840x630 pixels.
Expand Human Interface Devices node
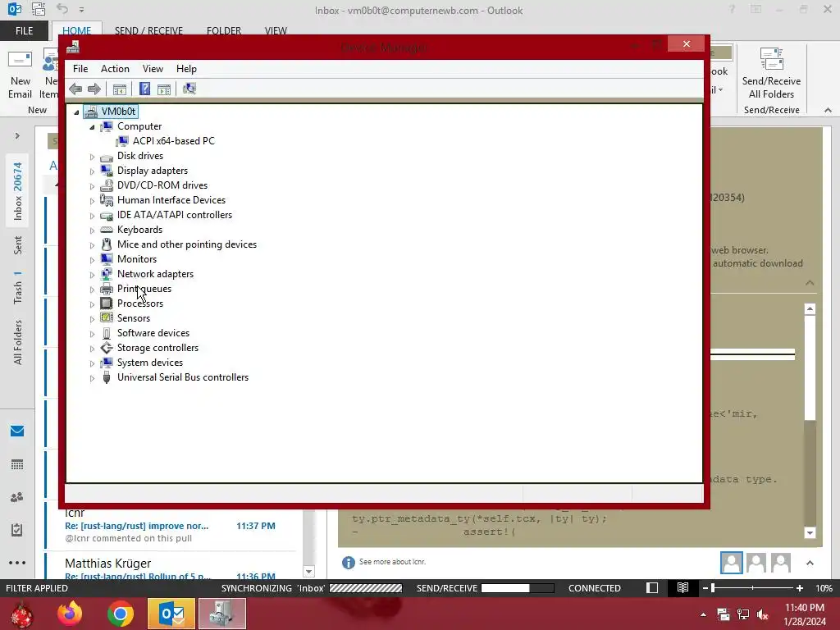(92, 201)
